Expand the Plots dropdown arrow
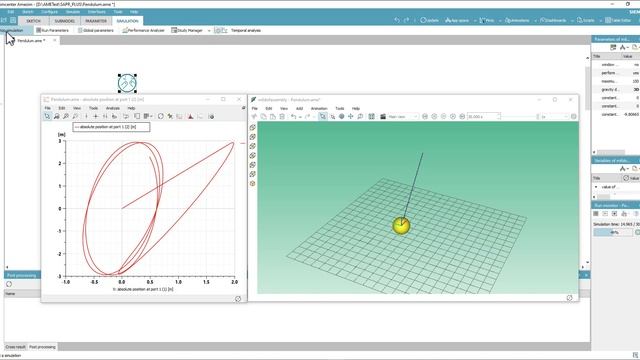Screen dimensions: 640x360 tap(500, 20)
